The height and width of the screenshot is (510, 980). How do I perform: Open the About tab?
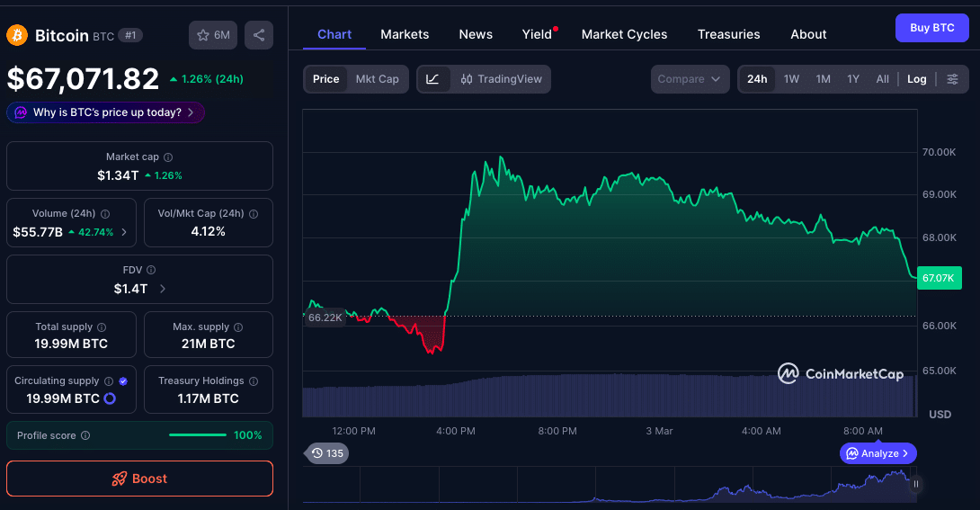(808, 34)
